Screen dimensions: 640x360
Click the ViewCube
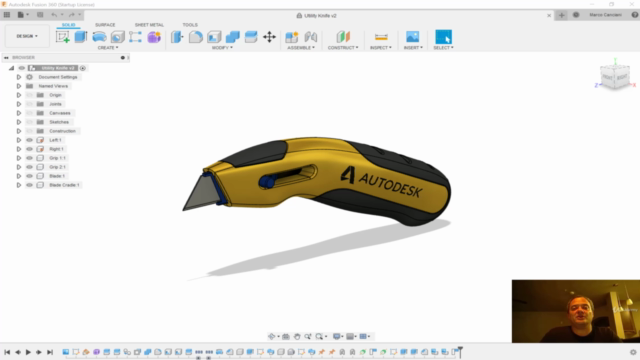click(x=615, y=76)
